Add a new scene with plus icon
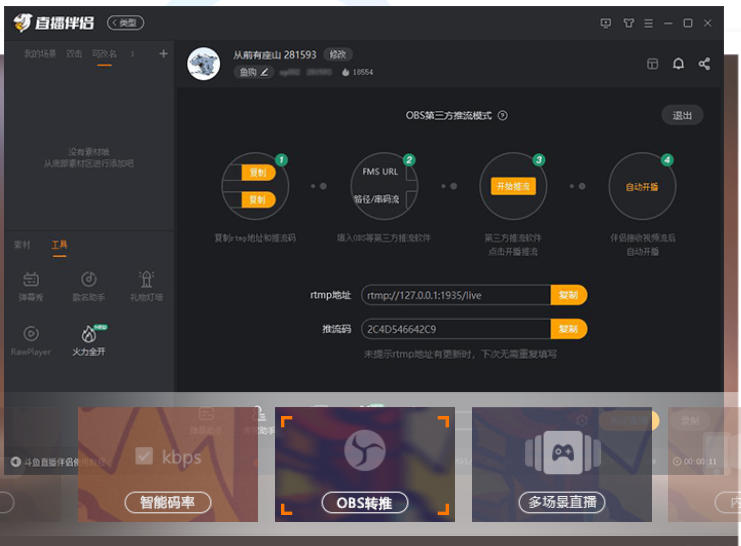This screenshot has width=741, height=546. pyautogui.click(x=164, y=54)
